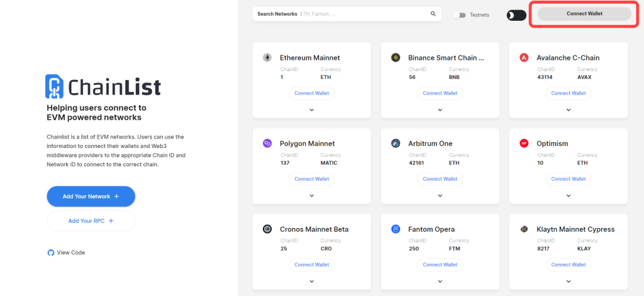
Task: Click the ChainList logo icon
Action: (x=54, y=86)
